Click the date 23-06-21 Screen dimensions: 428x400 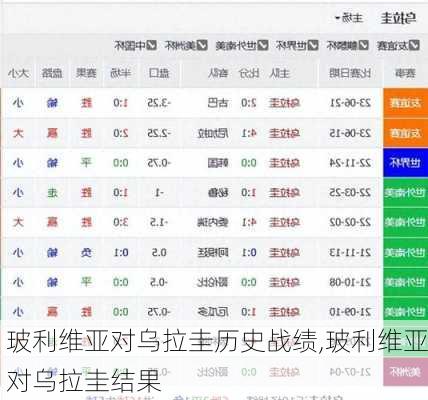[x=350, y=103]
